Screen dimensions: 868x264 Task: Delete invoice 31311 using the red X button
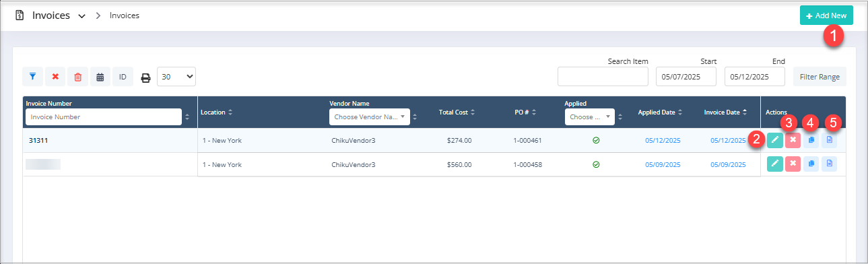pos(793,140)
